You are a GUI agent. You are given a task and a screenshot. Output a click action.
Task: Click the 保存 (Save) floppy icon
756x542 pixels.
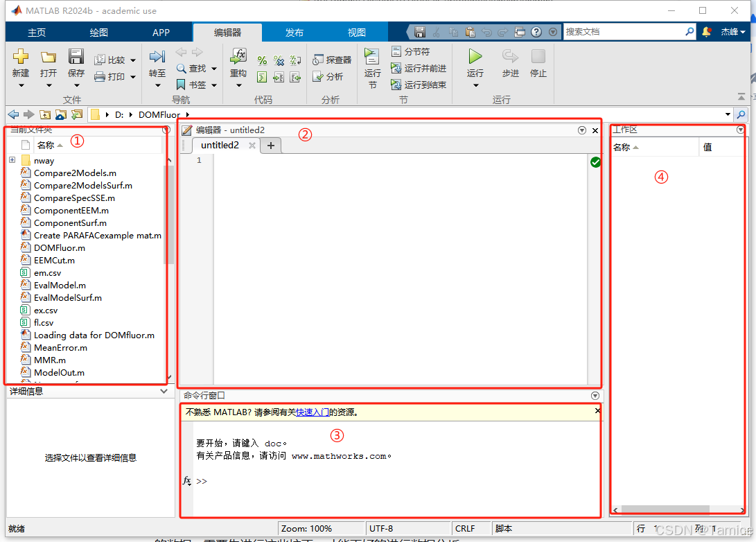(x=76, y=56)
